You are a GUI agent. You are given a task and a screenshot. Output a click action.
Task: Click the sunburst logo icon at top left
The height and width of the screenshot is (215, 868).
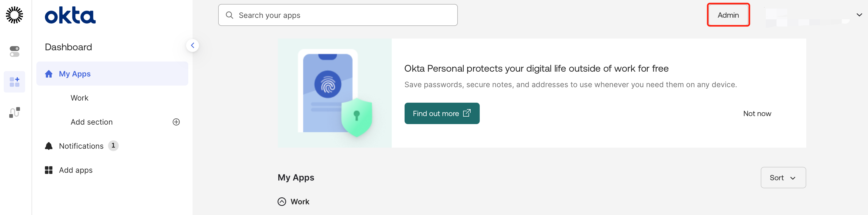tap(14, 15)
